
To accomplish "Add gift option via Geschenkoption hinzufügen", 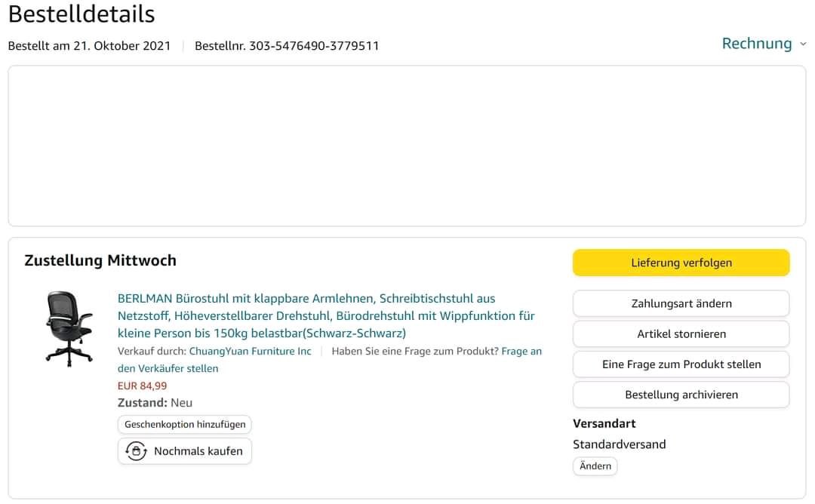I will point(185,425).
